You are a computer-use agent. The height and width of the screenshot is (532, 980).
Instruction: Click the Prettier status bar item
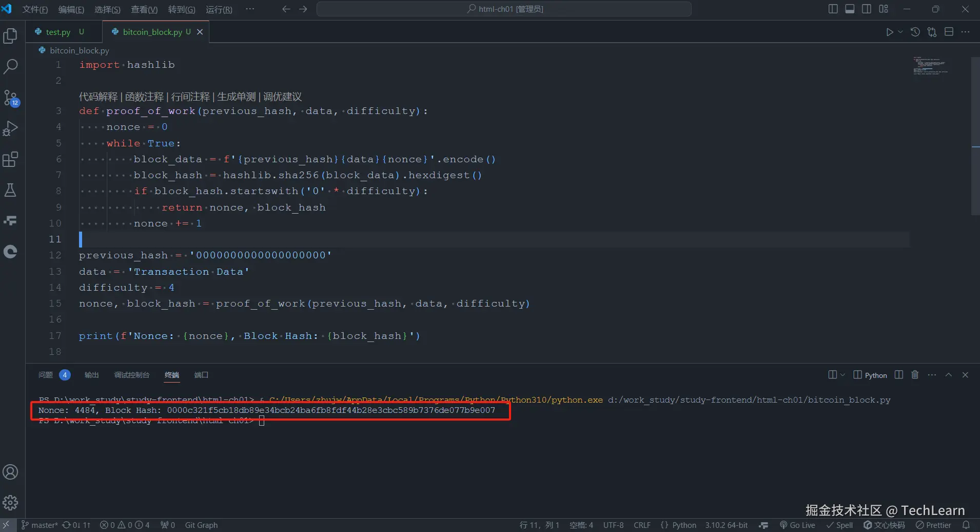click(933, 525)
